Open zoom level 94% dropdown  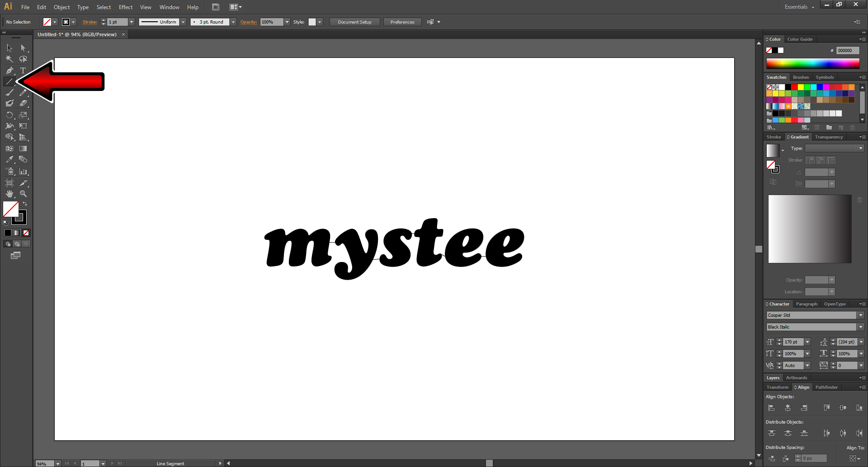click(x=58, y=464)
